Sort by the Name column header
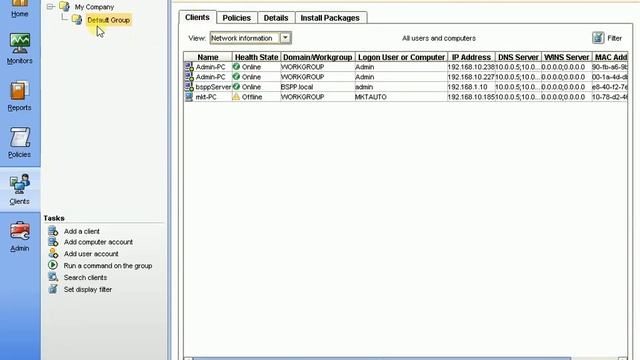The height and width of the screenshot is (360, 640). [x=208, y=57]
